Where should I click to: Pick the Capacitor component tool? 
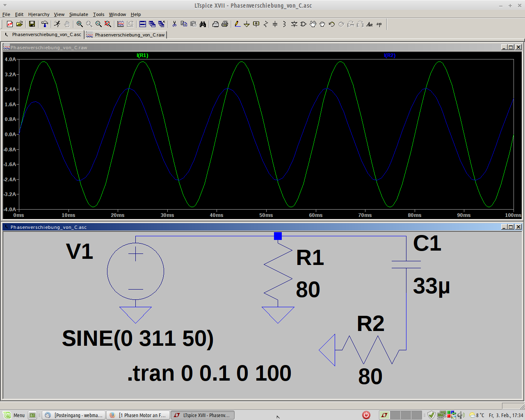275,24
